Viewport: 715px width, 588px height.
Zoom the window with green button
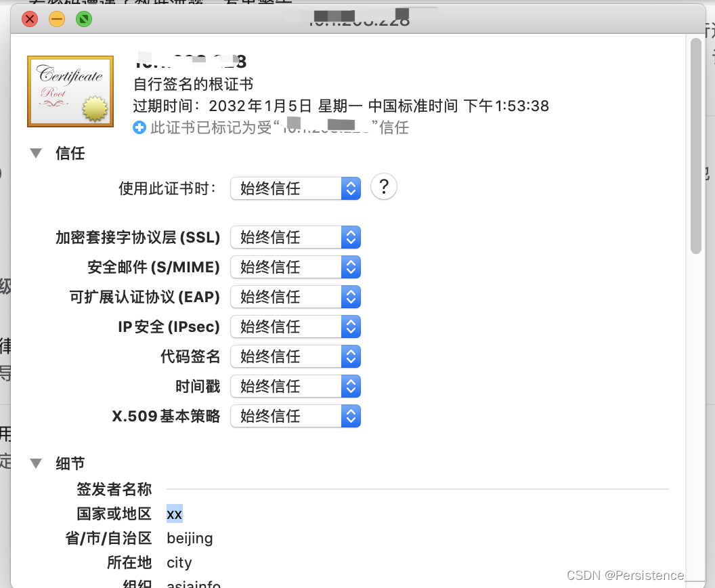point(84,19)
